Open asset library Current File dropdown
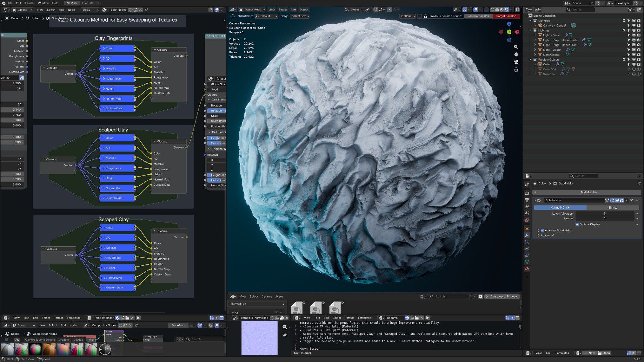This screenshot has width=644, height=362. [257, 304]
